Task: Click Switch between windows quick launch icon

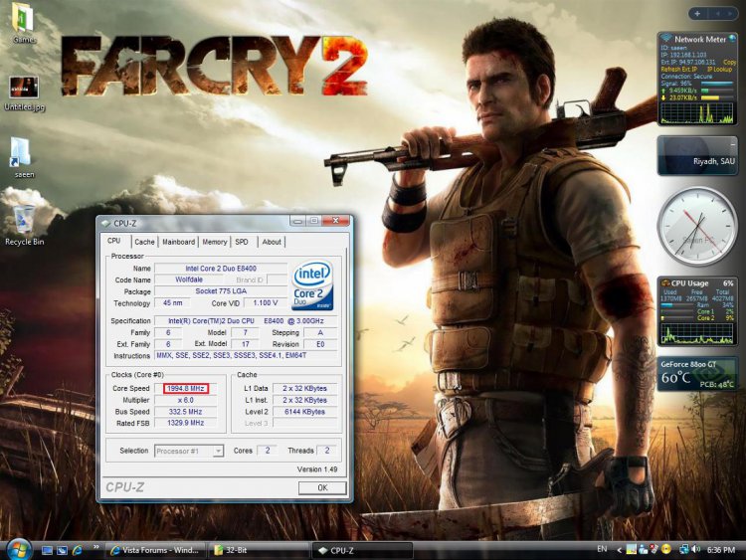Action: pyautogui.click(x=62, y=550)
